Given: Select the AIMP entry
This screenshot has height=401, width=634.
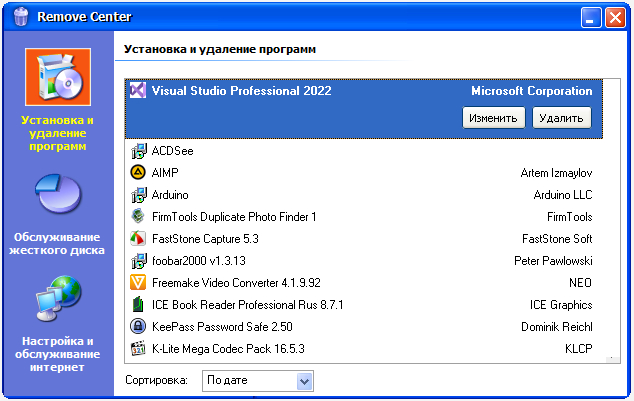Looking at the screenshot, I should 362,173.
